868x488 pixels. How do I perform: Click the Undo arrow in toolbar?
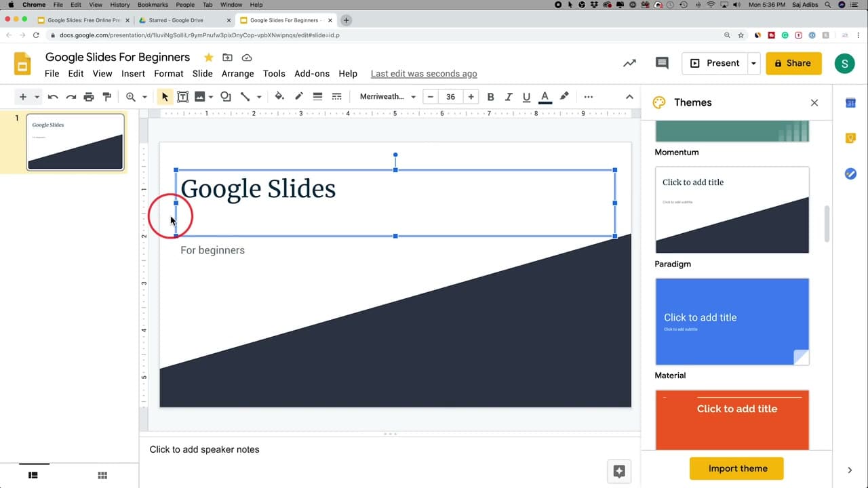pyautogui.click(x=53, y=97)
